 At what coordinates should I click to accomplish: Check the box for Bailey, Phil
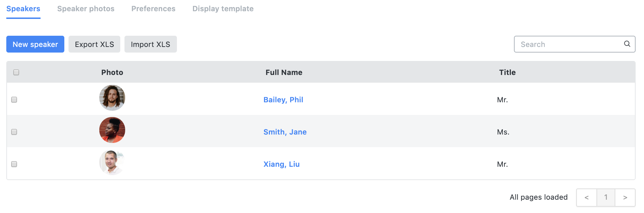(14, 99)
